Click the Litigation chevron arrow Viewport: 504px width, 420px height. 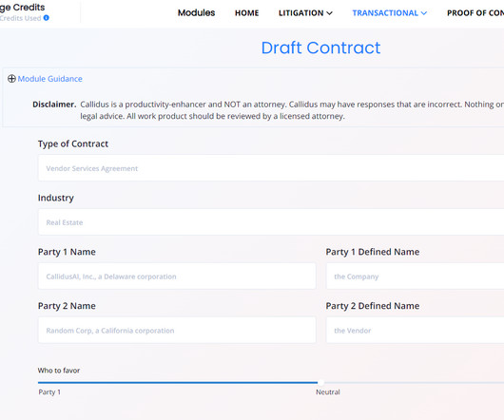pos(329,13)
